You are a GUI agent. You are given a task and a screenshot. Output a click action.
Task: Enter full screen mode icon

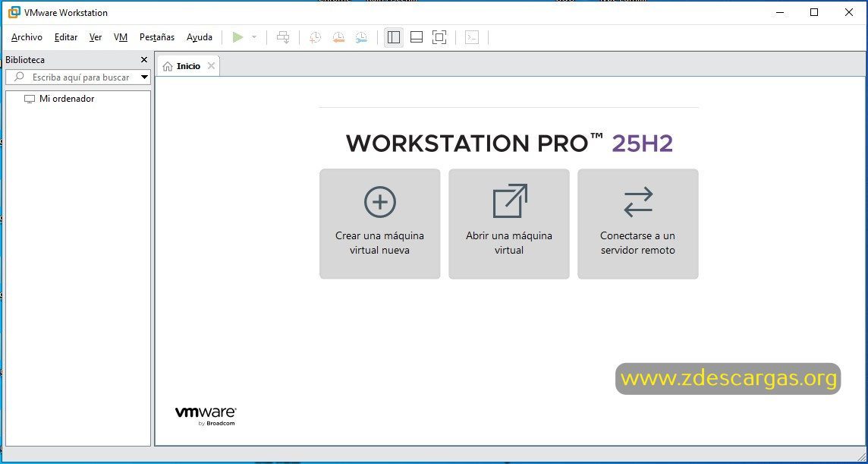tap(439, 37)
